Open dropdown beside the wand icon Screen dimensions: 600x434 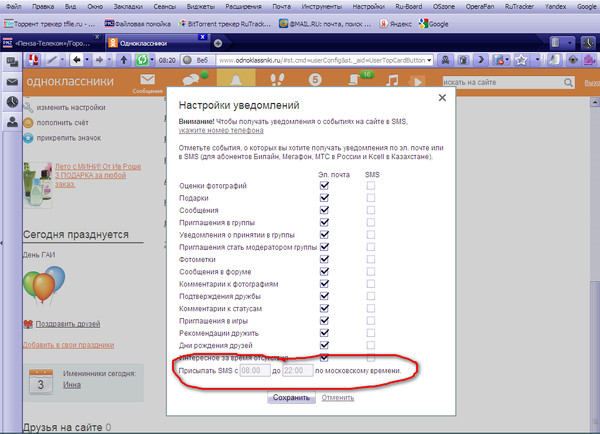tap(62, 60)
